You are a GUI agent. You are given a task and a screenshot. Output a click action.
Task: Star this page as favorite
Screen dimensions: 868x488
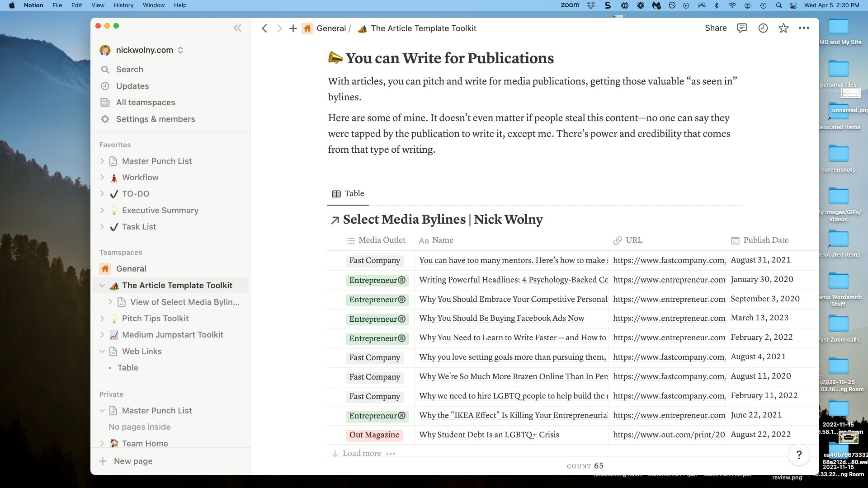[783, 28]
